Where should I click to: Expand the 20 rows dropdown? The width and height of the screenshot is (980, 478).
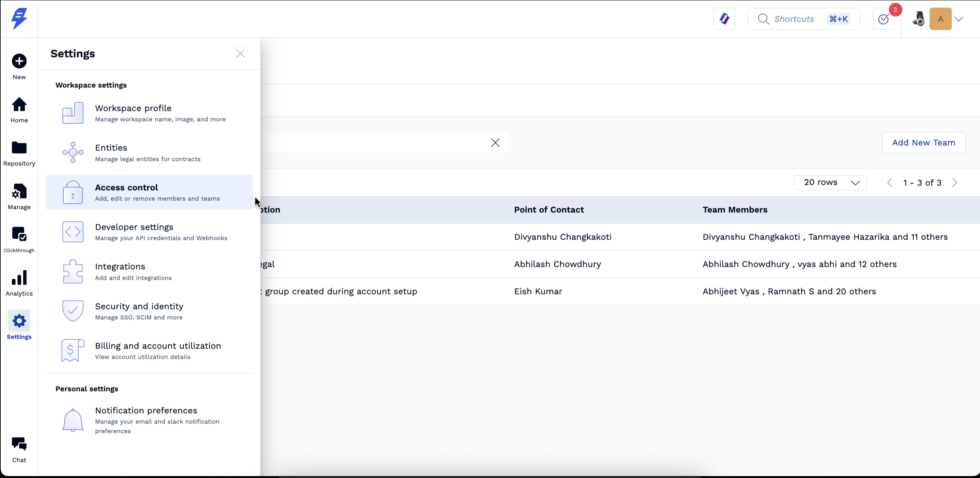830,183
